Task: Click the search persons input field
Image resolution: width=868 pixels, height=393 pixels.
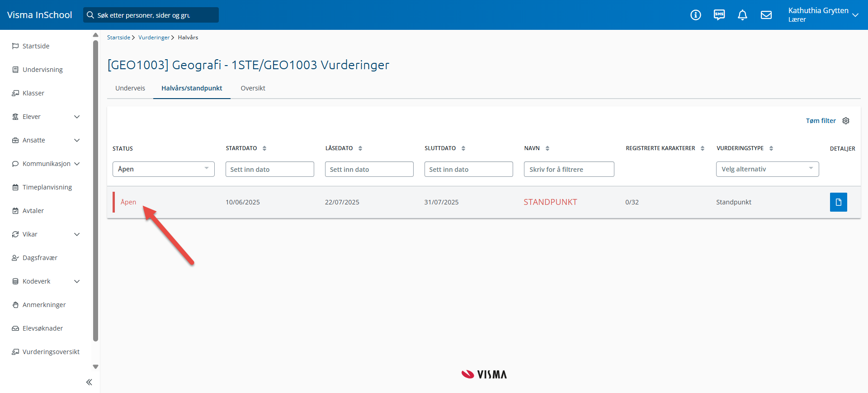Action: coord(151,15)
